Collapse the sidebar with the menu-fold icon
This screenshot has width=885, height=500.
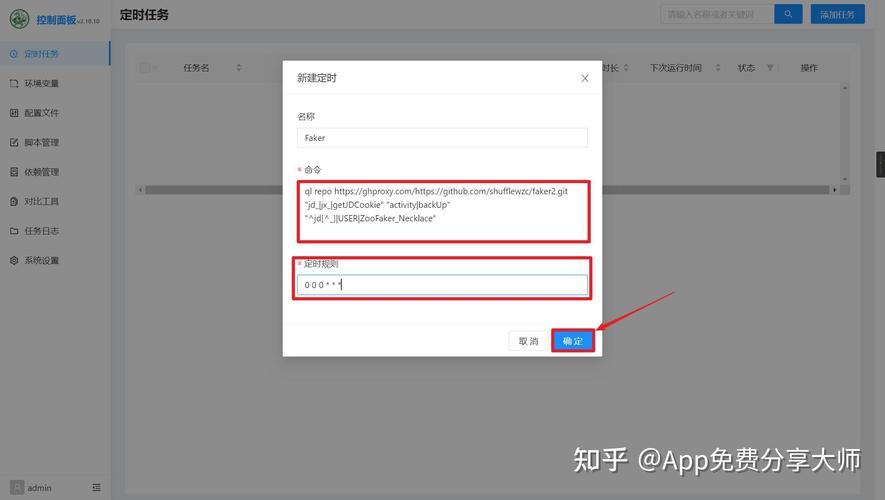coord(97,487)
